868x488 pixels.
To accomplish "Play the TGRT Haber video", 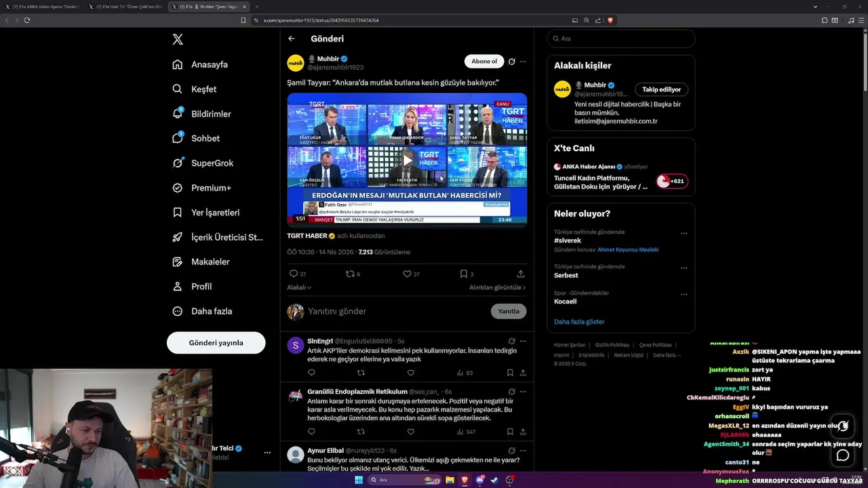I will tap(407, 160).
